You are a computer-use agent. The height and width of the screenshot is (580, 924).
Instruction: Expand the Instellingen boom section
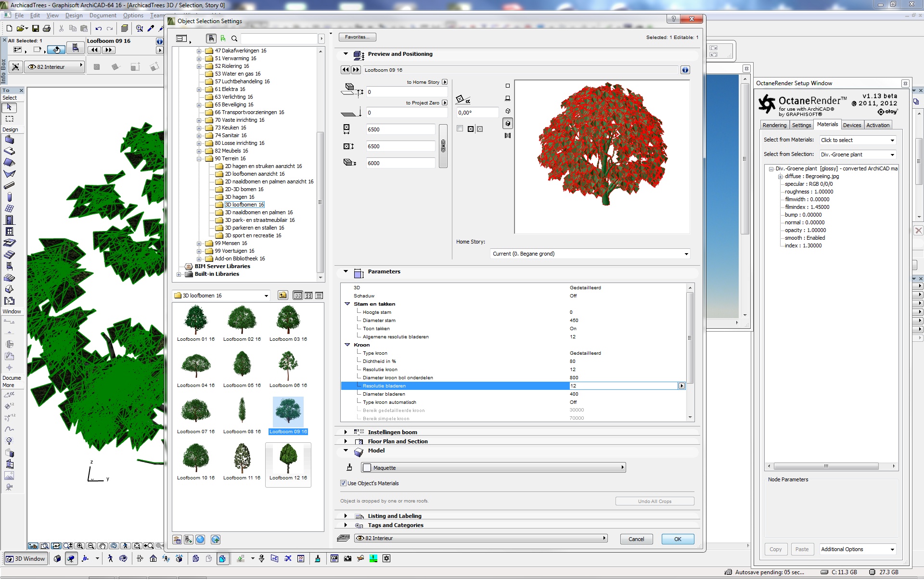(x=346, y=432)
